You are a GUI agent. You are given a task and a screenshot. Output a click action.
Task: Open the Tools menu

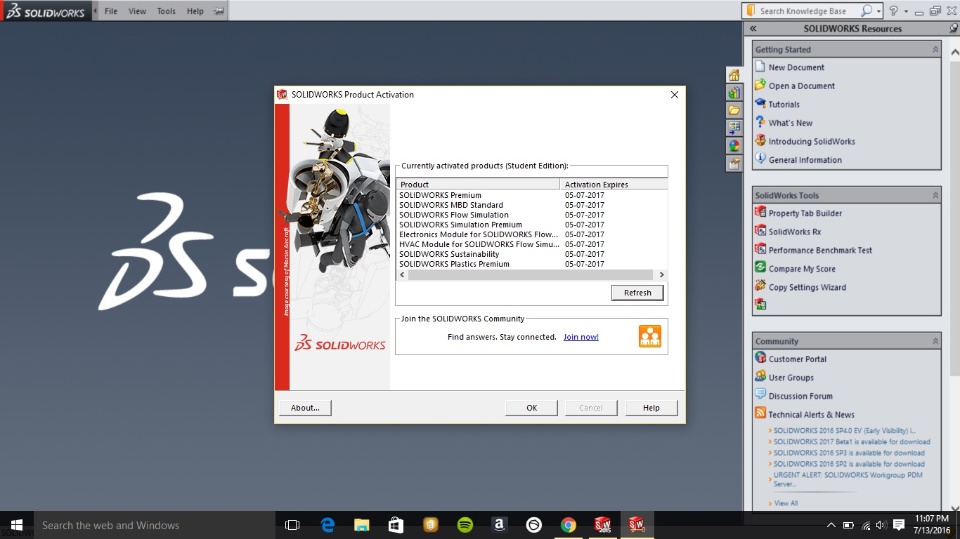click(x=166, y=11)
